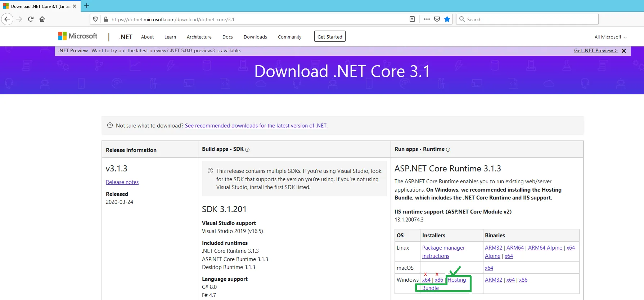Open the recommended downloads for latest .NET link

click(256, 125)
